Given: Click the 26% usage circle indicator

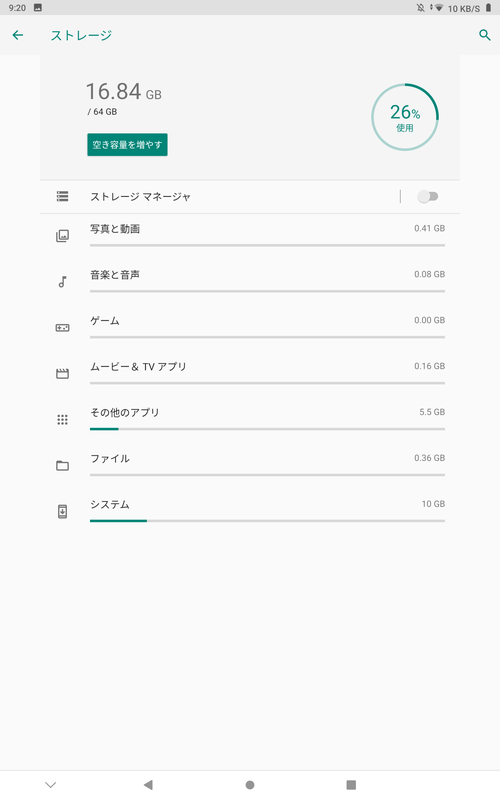Looking at the screenshot, I should tap(405, 117).
